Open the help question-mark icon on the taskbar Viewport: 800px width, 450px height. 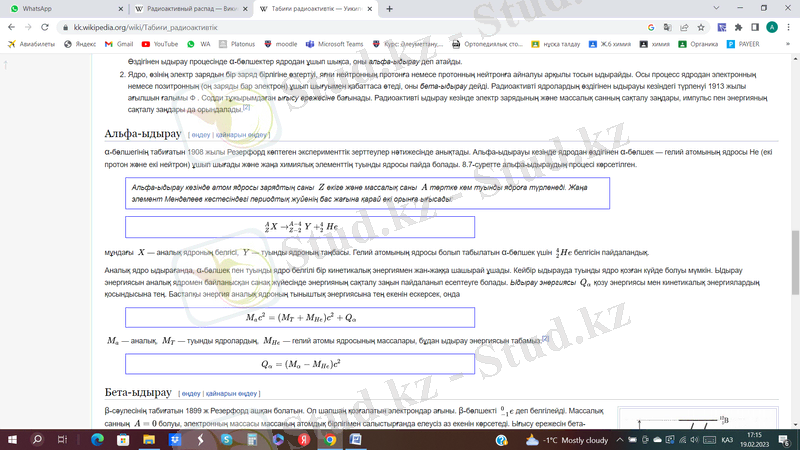click(502, 440)
